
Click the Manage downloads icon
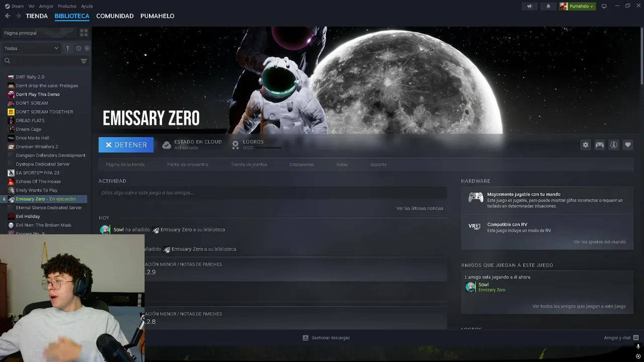coord(305,338)
